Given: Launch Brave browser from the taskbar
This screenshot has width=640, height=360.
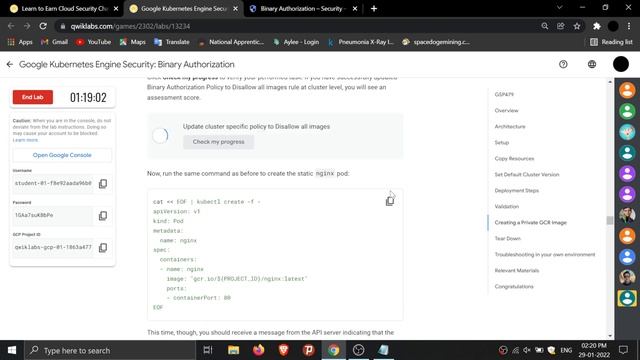Looking at the screenshot, I should point(284,350).
